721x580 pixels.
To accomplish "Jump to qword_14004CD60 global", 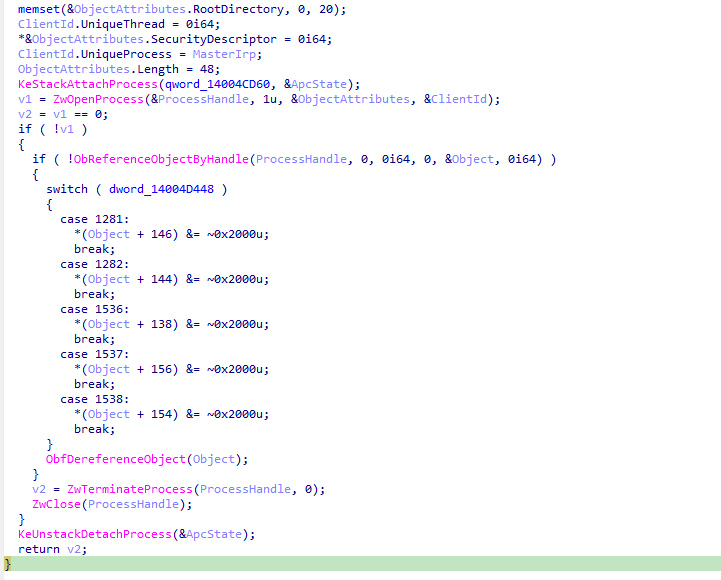I will coord(217,84).
